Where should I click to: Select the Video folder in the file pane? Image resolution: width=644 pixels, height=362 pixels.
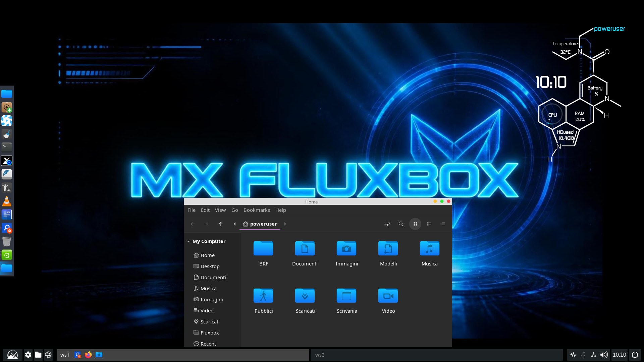click(388, 301)
